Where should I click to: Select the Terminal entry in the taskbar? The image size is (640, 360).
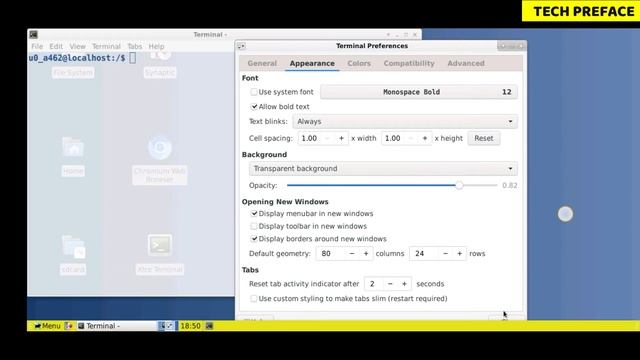(116, 326)
